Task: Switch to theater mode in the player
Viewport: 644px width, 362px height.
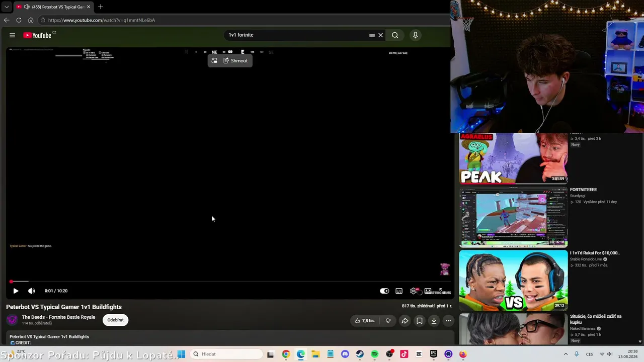Action: tap(428, 291)
